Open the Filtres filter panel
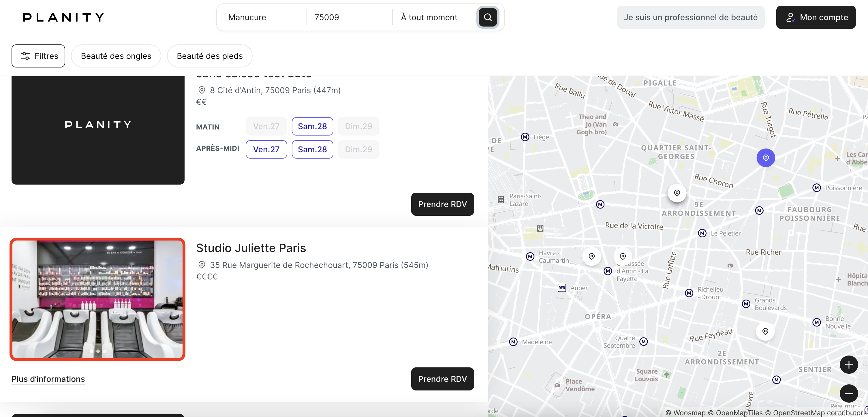 point(38,56)
